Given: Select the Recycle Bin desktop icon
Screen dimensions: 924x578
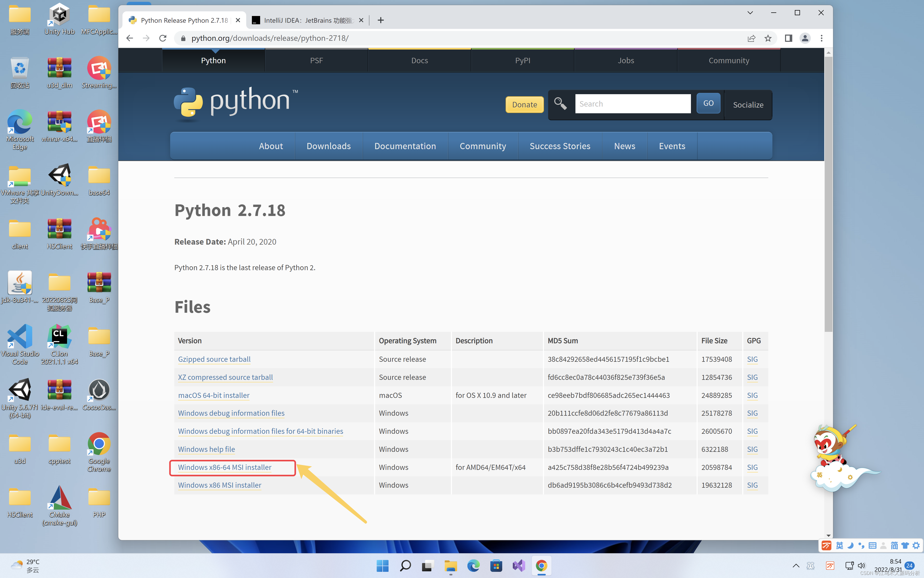Looking at the screenshot, I should 20,73.
